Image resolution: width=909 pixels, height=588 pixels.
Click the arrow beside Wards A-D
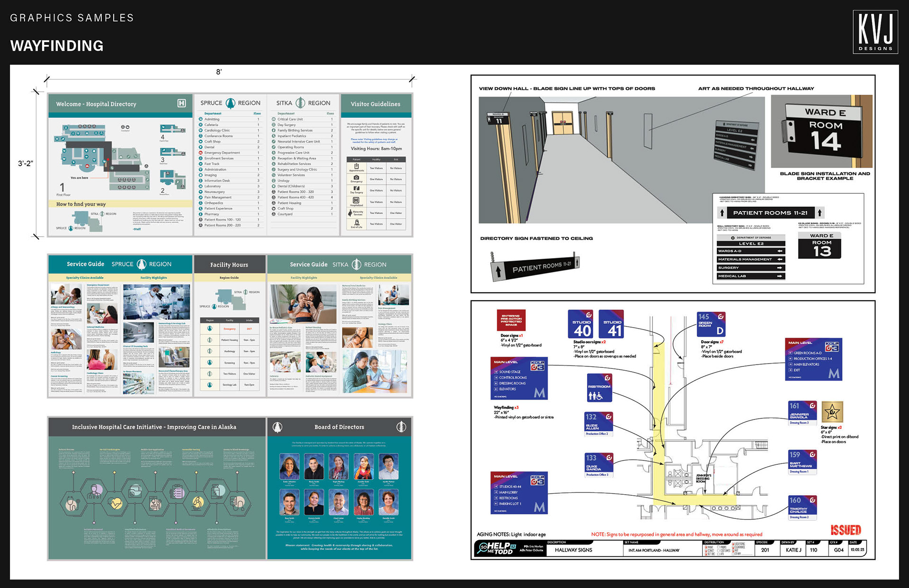coord(779,251)
